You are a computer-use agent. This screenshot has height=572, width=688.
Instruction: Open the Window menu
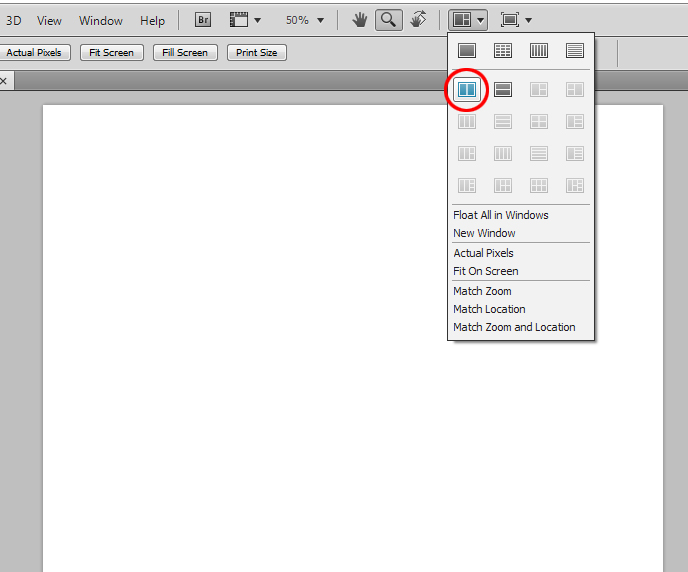101,20
